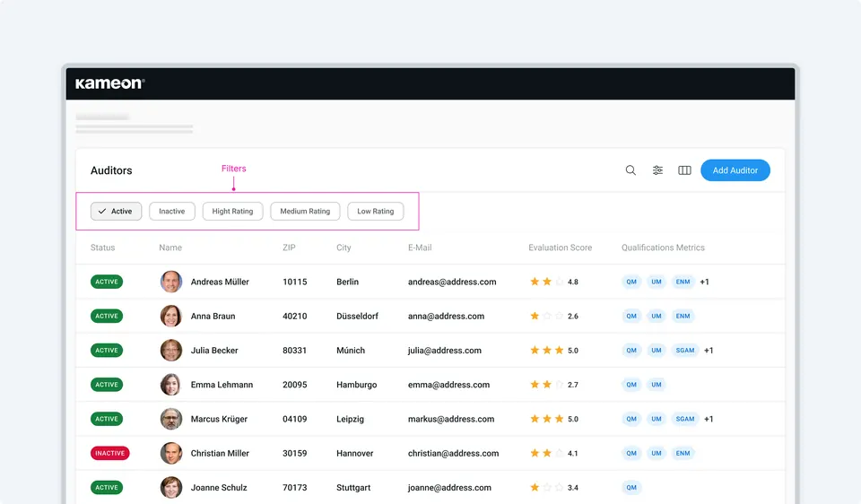This screenshot has height=504, width=861.
Task: Click the INACTIVE badge for Christian Miller
Action: [x=109, y=454]
